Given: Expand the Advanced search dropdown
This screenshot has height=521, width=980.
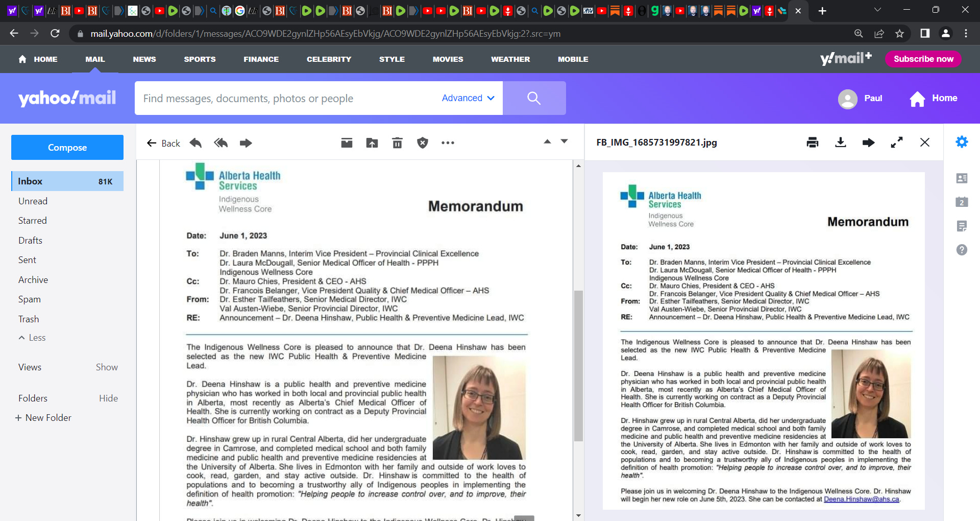Looking at the screenshot, I should 468,98.
